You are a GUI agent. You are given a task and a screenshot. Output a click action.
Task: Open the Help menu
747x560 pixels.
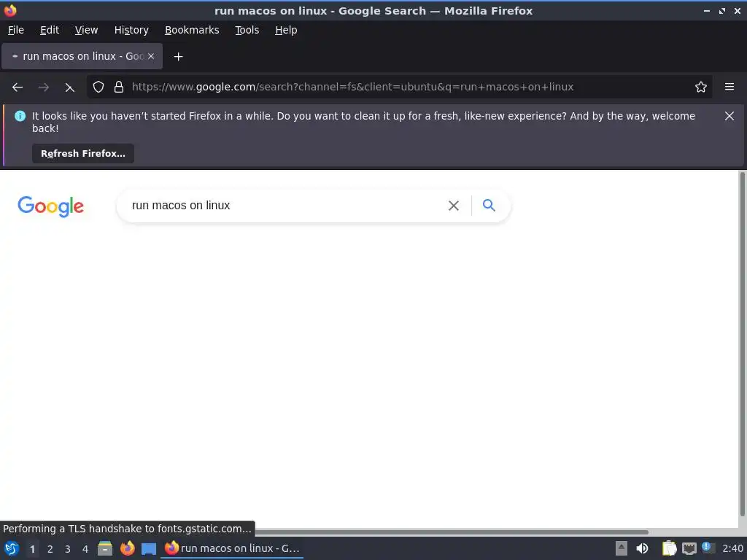tap(286, 30)
